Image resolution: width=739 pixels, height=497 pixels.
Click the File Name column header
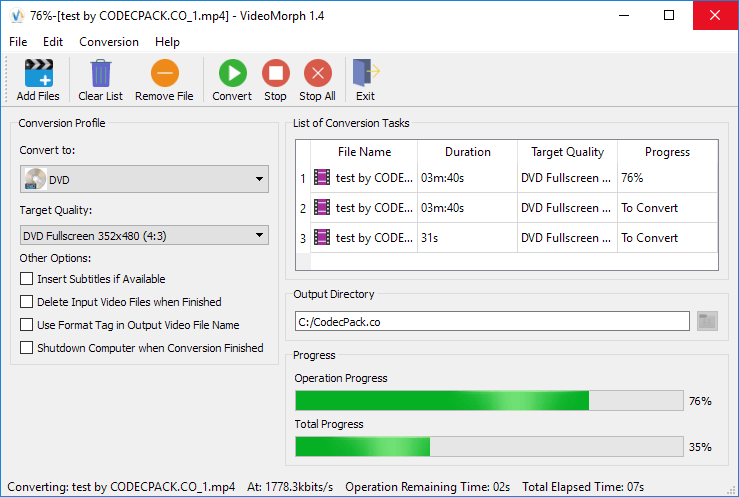[x=364, y=152]
